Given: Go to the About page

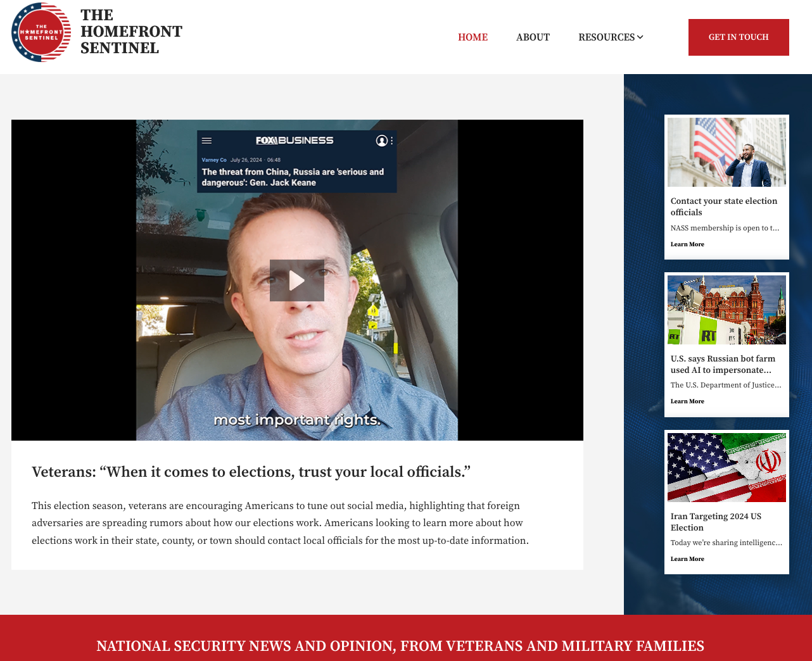Looking at the screenshot, I should point(533,37).
